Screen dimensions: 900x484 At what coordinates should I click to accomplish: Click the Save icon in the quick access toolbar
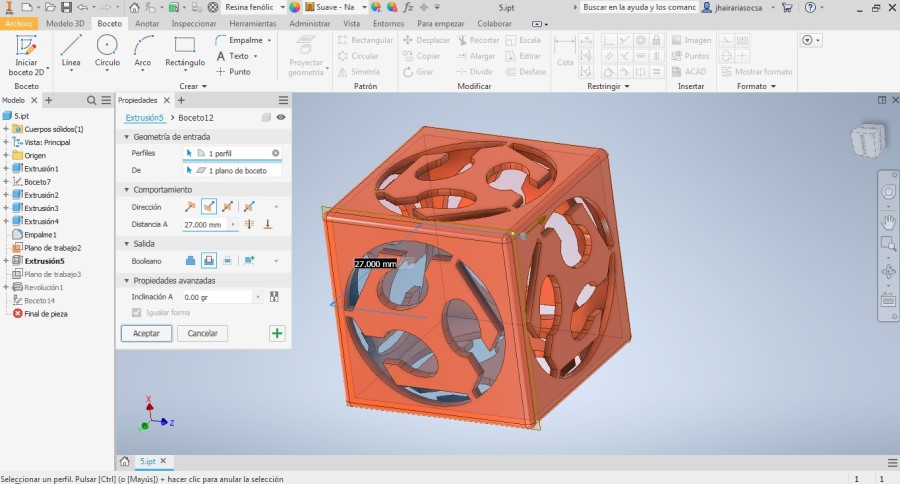(x=67, y=7)
